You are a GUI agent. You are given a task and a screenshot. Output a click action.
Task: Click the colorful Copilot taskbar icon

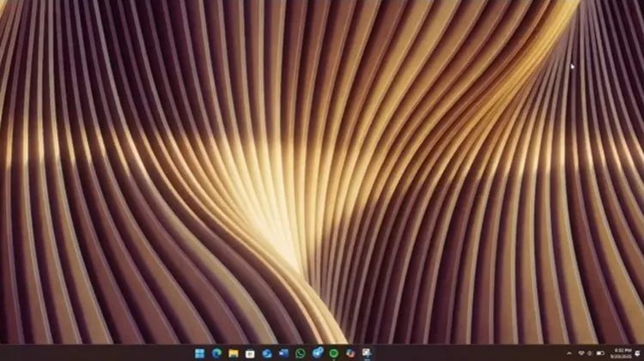coord(350,353)
